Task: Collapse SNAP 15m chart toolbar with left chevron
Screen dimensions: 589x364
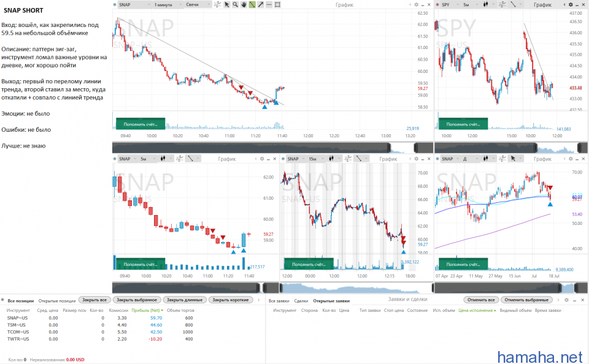Action: pyautogui.click(x=410, y=159)
